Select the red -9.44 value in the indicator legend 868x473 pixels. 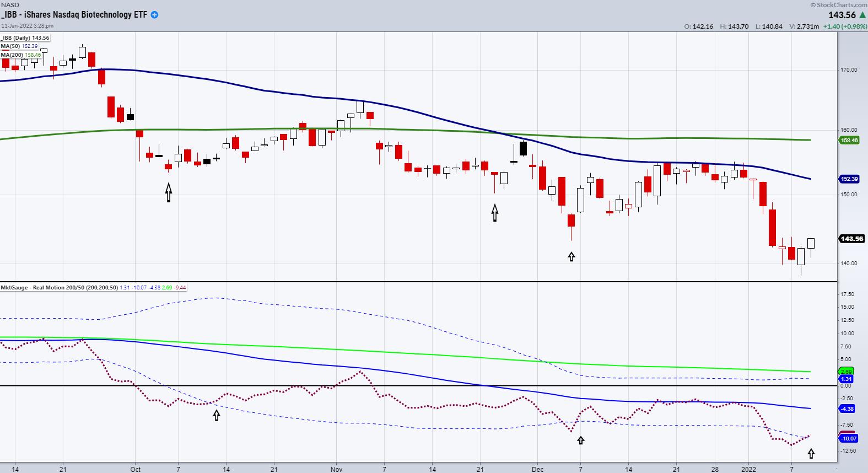coord(180,288)
